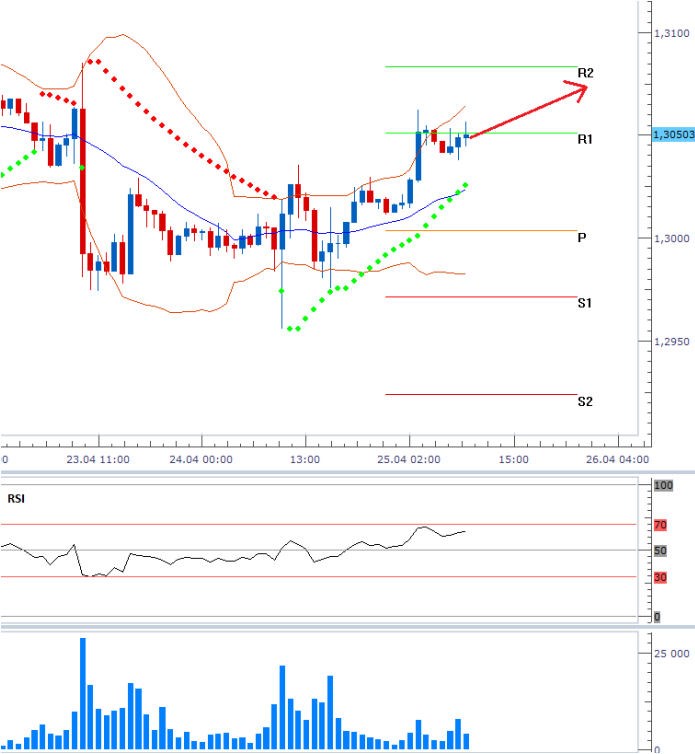
Task: Click the 24.04 00:00 time axis label
Action: 201,460
